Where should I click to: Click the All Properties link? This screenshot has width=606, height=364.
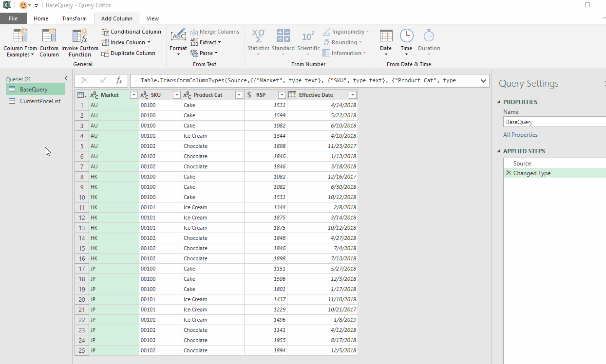point(520,135)
